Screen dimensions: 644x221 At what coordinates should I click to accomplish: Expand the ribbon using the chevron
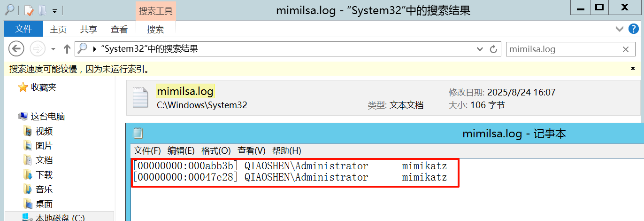point(620,29)
